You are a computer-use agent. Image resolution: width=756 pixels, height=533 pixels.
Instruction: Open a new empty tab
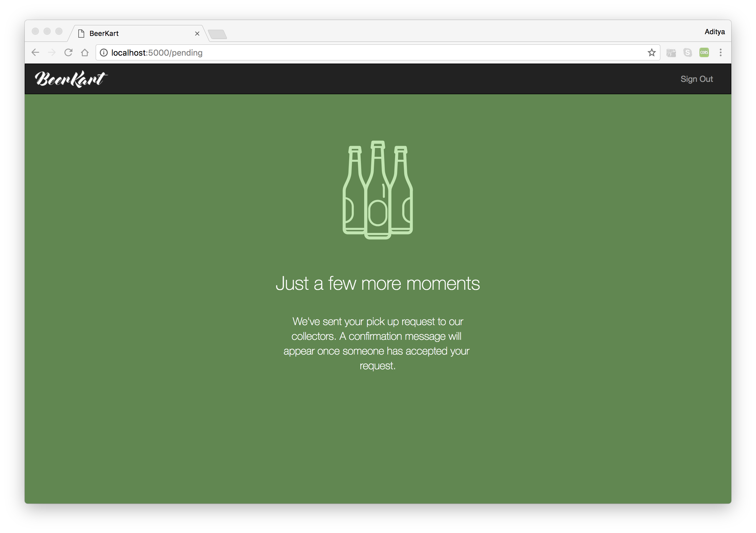[218, 34]
